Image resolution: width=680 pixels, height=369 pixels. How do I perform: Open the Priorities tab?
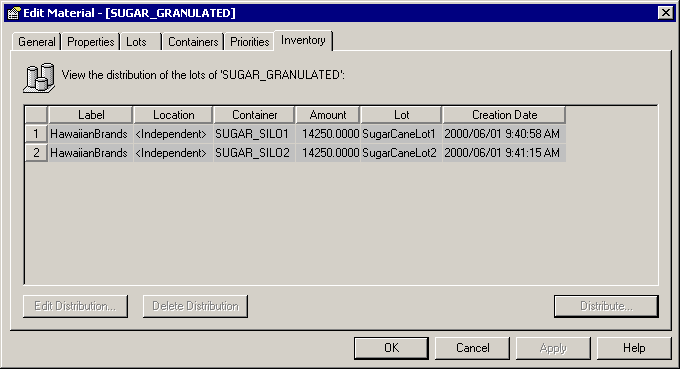tap(249, 42)
